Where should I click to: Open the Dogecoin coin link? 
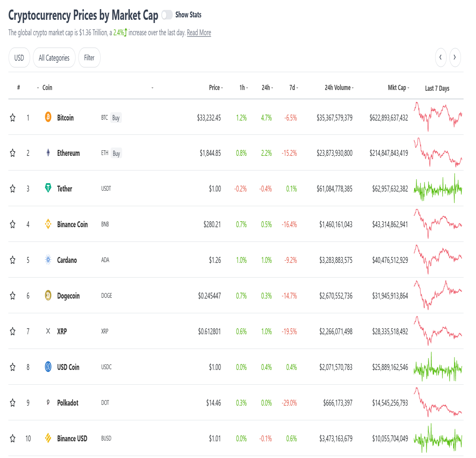[68, 296]
